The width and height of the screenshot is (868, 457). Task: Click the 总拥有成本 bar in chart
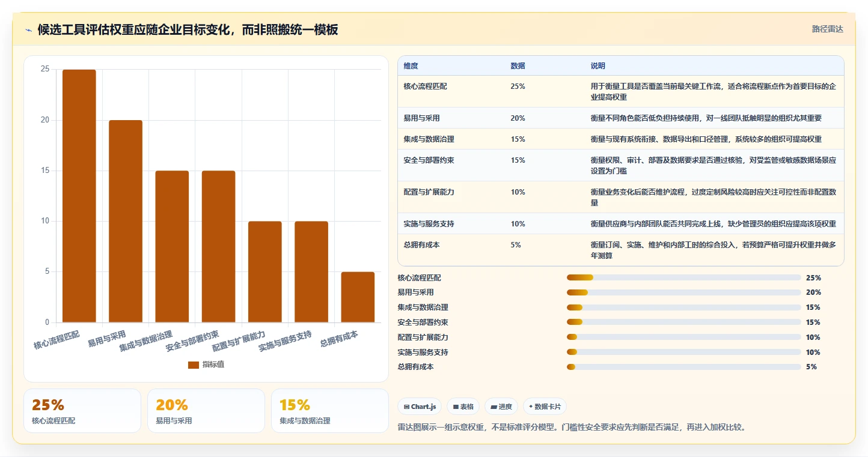[358, 297]
